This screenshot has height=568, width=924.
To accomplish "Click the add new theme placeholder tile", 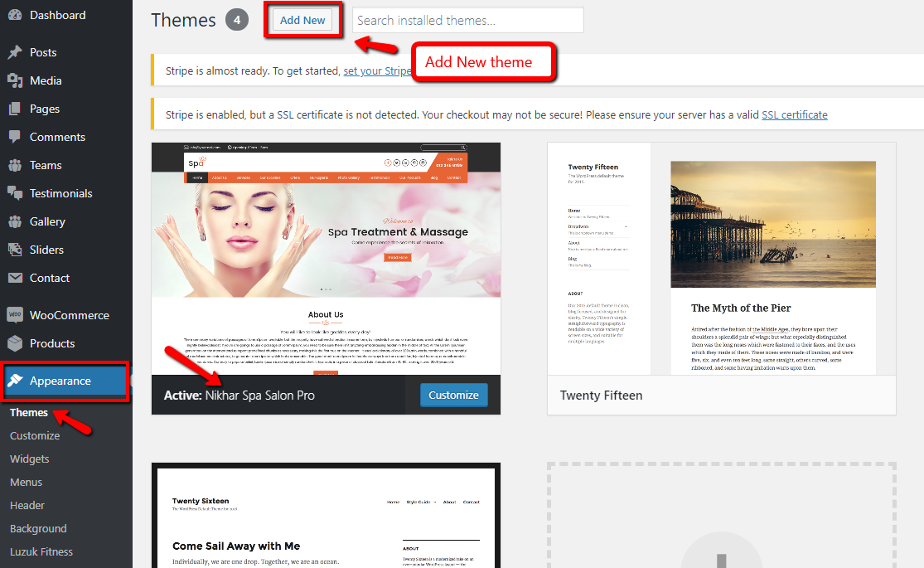I will 722,516.
